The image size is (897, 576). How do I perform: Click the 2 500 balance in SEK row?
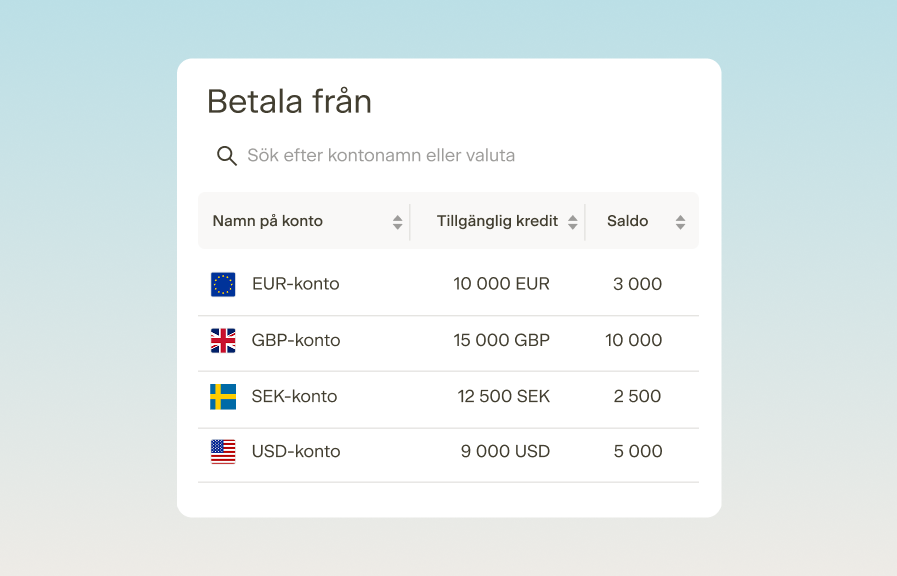coord(637,396)
